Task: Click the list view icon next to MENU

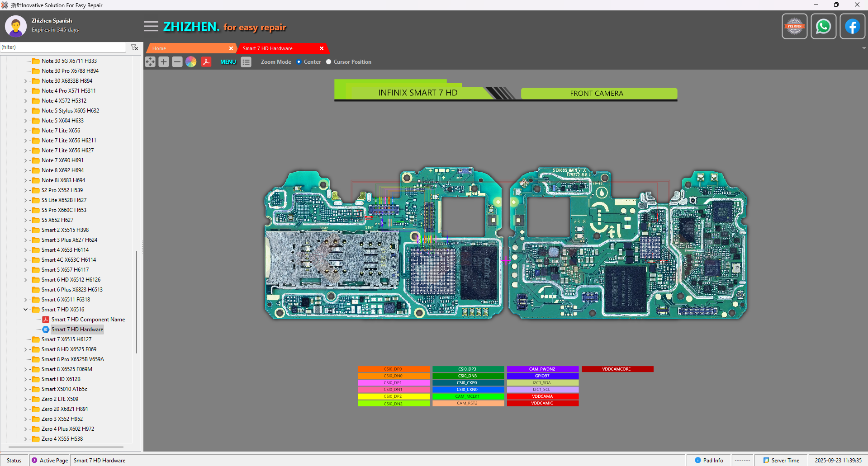Action: point(246,62)
